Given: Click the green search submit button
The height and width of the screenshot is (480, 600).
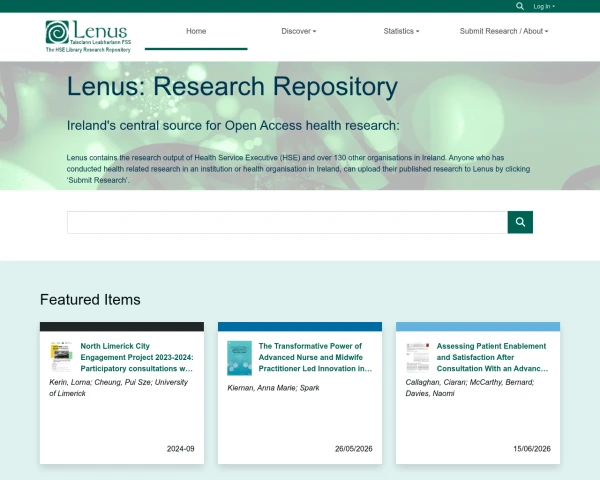Looking at the screenshot, I should tap(520, 222).
